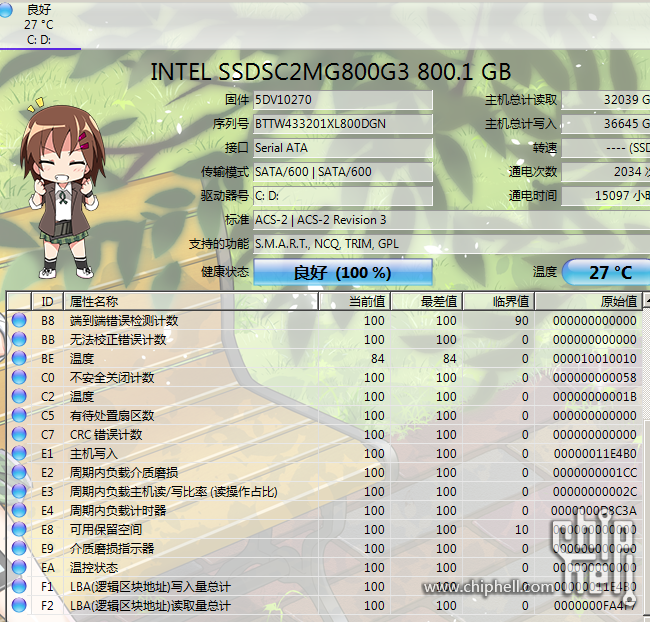
Task: Click threshold value 90 in B8 row
Action: click(522, 321)
